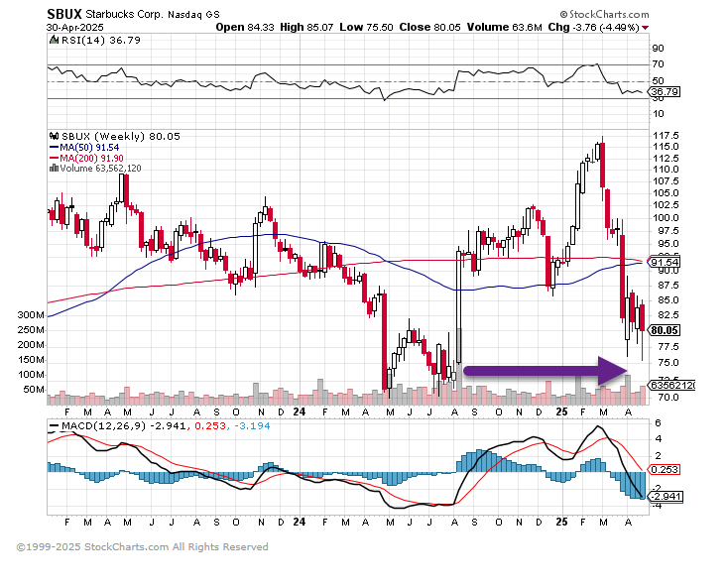The width and height of the screenshot is (728, 587).
Task: Click the 30-Apr-2025 date label
Action: pyautogui.click(x=75, y=28)
